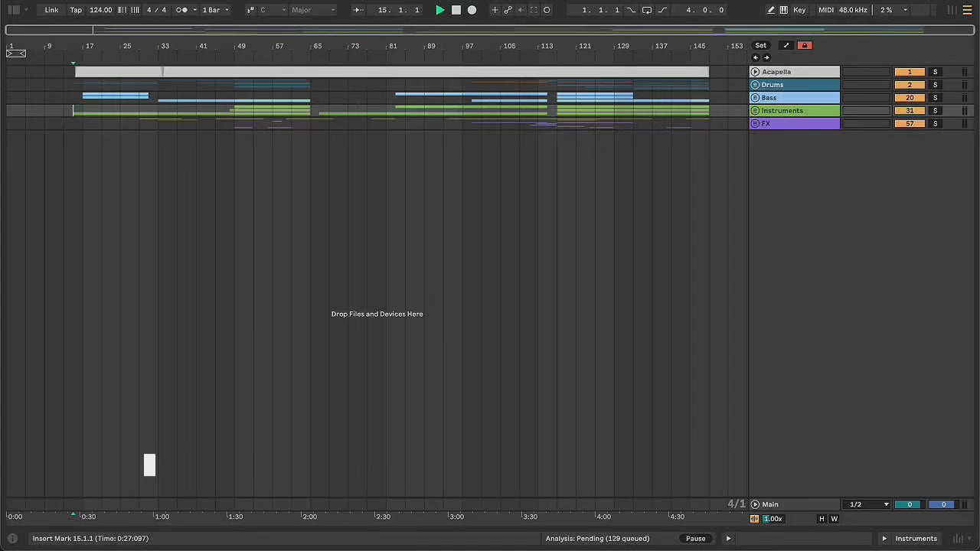Click the Key map mode button
980x551 pixels.
tap(799, 10)
